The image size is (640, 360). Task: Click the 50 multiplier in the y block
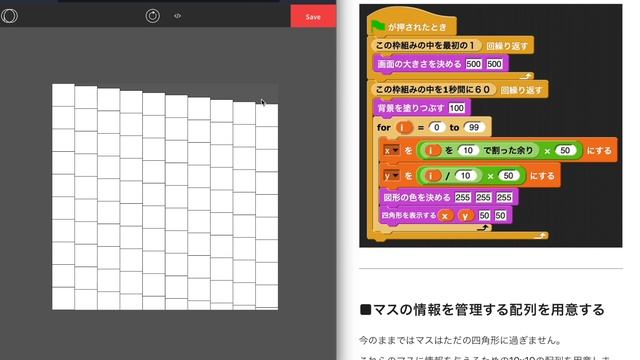coord(508,176)
